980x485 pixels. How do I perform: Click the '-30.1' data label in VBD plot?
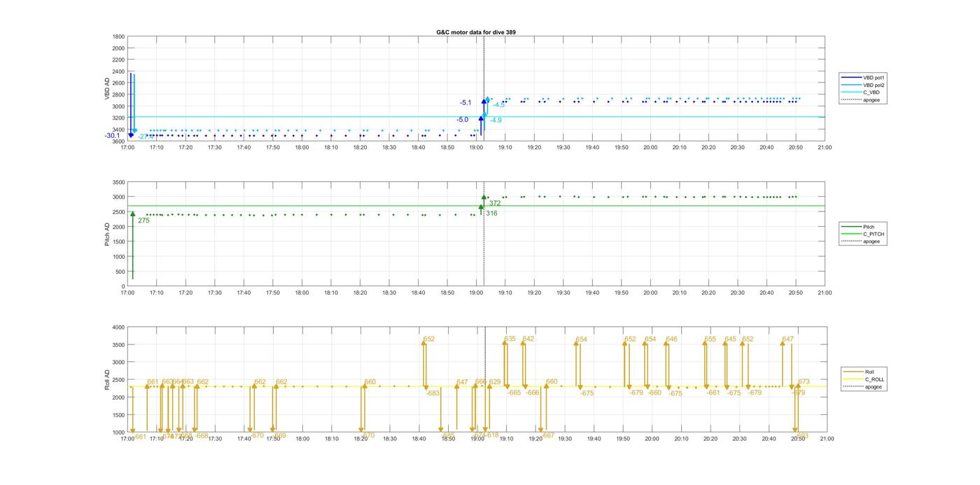point(113,136)
